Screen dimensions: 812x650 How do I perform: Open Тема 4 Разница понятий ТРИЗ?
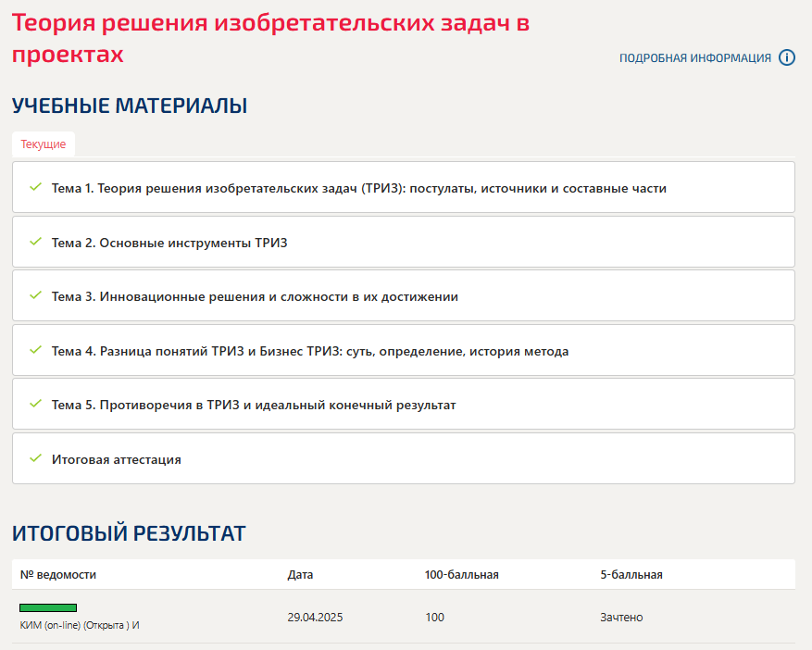pyautogui.click(x=404, y=350)
